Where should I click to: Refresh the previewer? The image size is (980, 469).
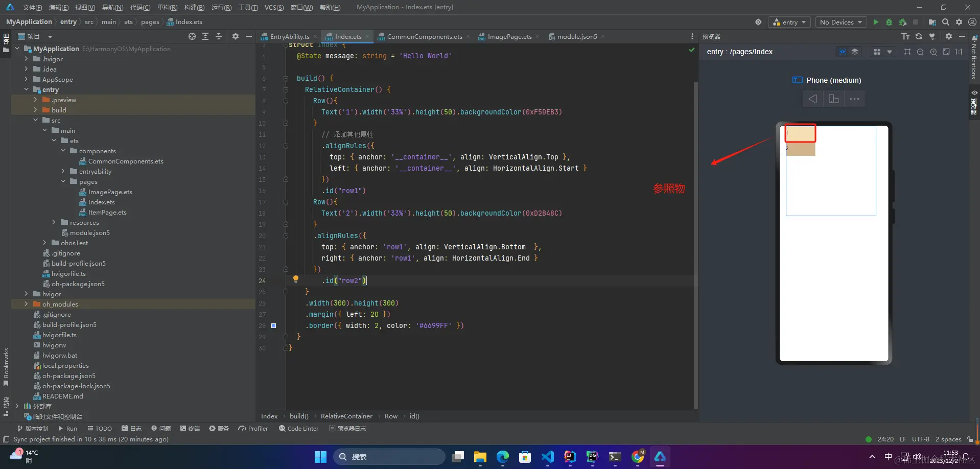click(919, 36)
